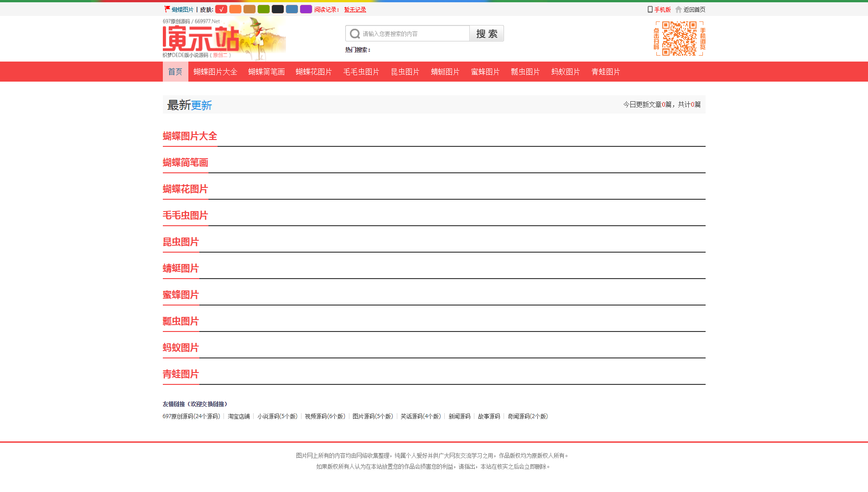Select the orange skin color swatch

(x=235, y=9)
